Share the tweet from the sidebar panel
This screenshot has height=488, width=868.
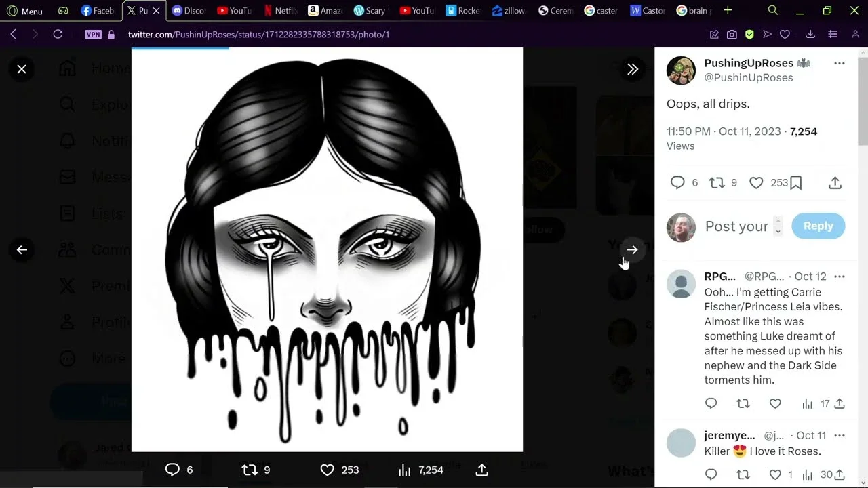(x=835, y=183)
